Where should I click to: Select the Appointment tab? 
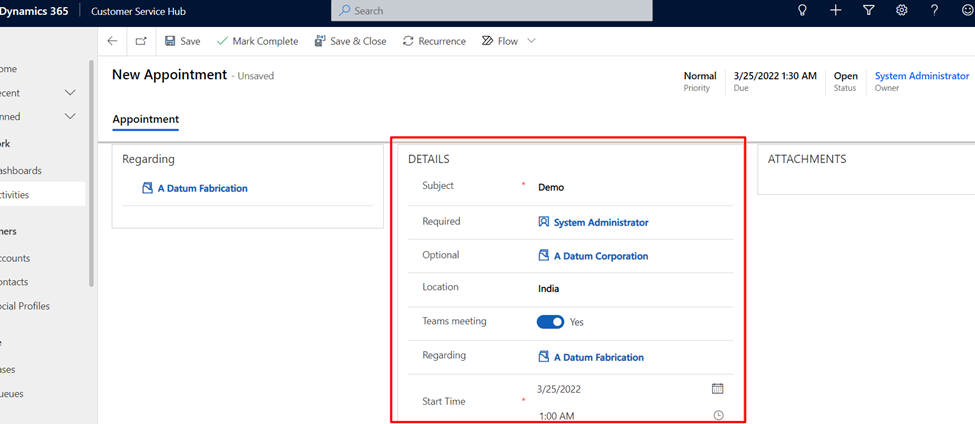(145, 119)
